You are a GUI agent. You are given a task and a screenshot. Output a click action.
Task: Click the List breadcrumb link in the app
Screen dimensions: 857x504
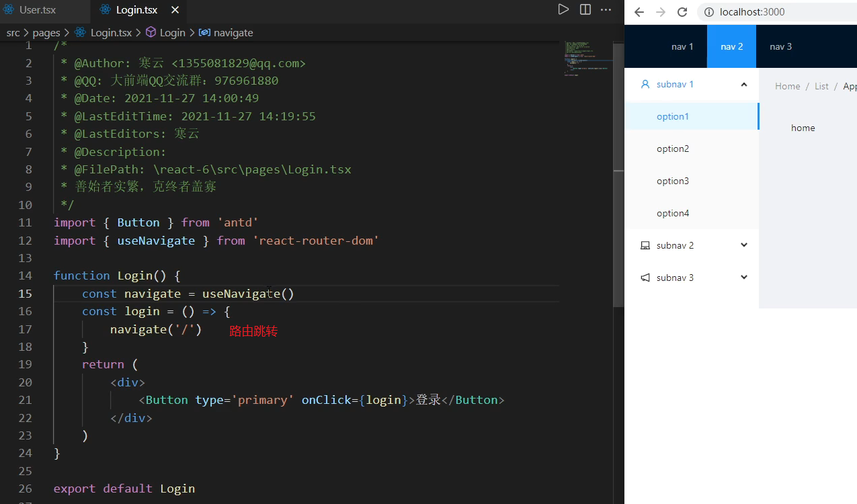[821, 85]
